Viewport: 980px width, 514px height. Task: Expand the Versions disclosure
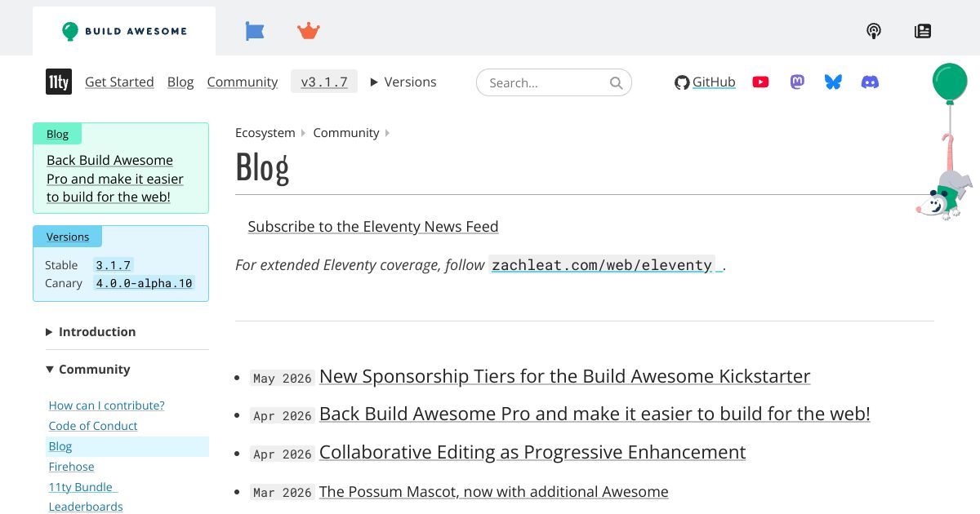tap(403, 82)
